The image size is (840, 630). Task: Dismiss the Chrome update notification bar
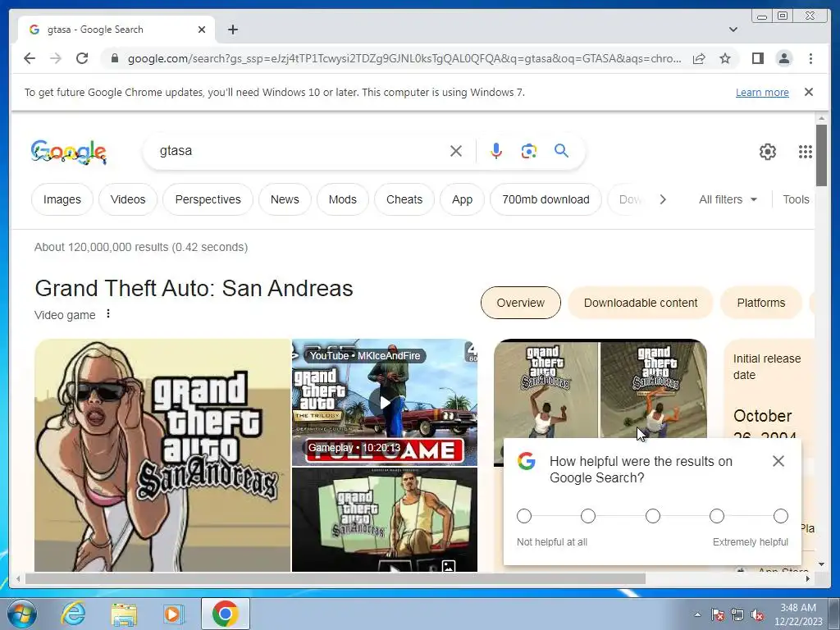(x=808, y=92)
